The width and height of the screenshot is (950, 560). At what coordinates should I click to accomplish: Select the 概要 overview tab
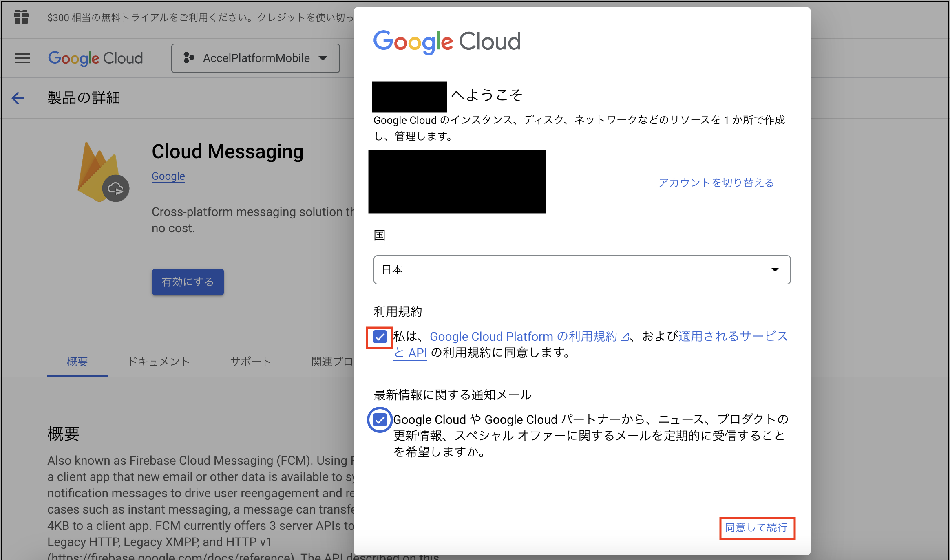[x=77, y=362]
